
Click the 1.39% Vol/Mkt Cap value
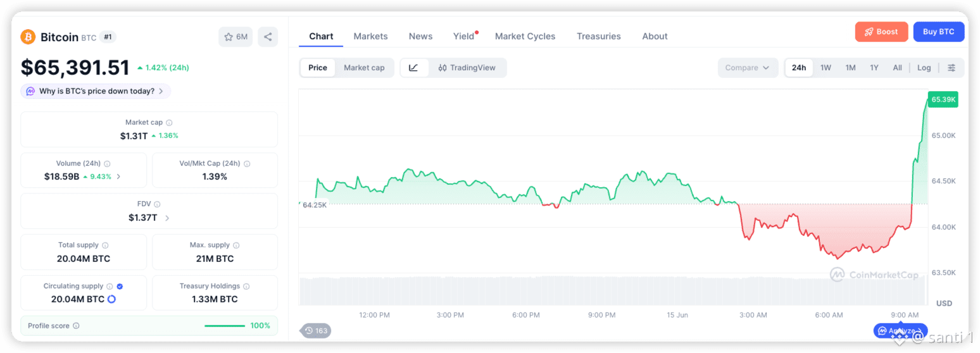point(215,176)
